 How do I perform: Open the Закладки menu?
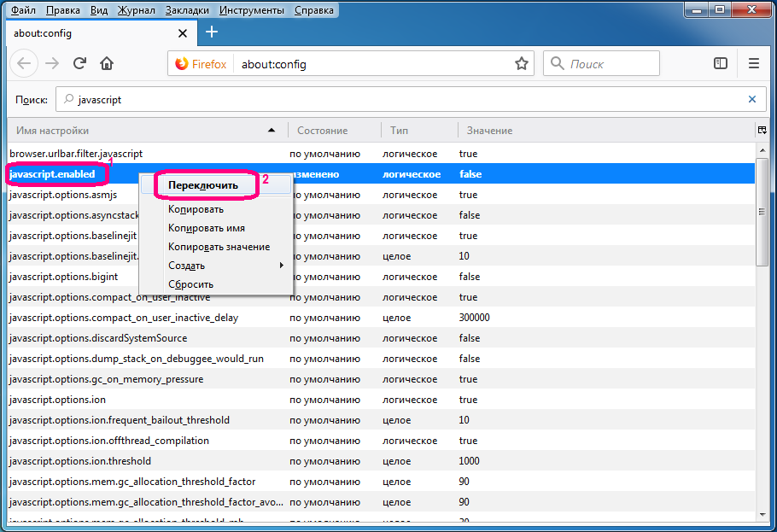[x=187, y=10]
